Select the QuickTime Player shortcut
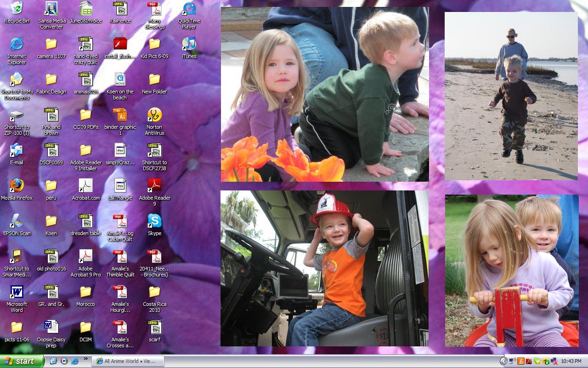Image resolution: width=588 pixels, height=368 pixels. pyautogui.click(x=189, y=9)
